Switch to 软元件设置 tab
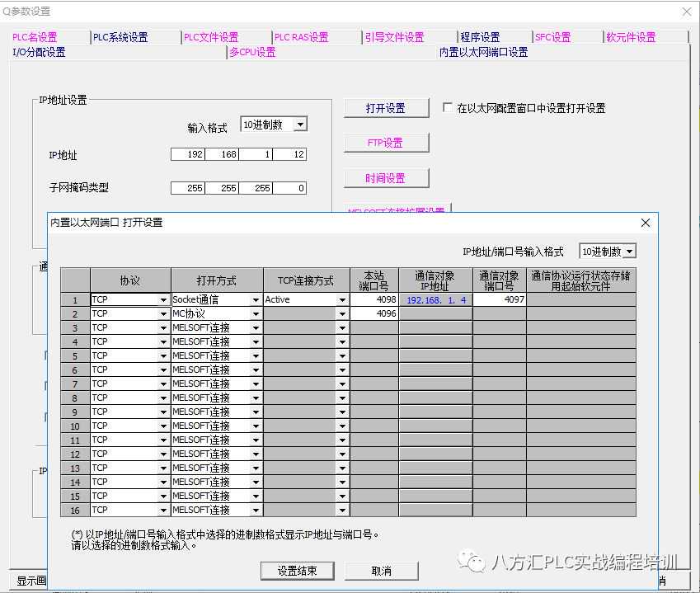 [631, 37]
